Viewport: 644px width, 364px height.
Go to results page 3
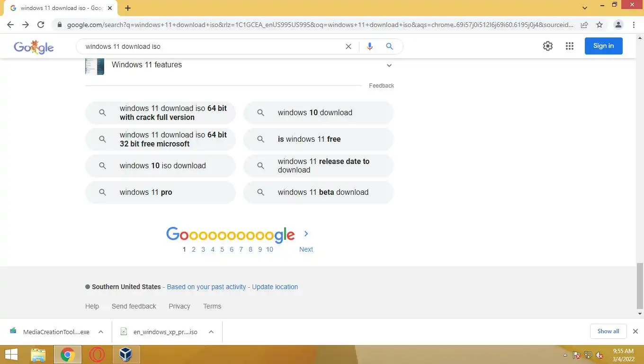203,249
